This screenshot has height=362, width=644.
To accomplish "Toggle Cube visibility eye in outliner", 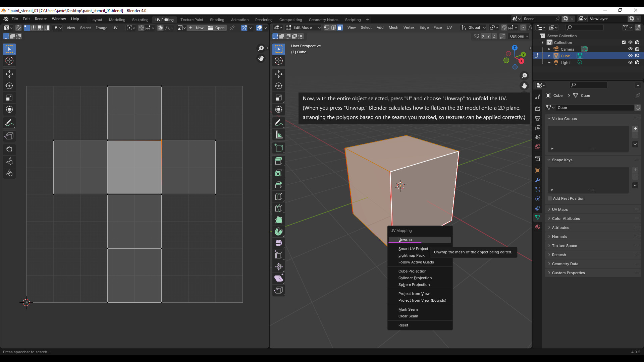I will point(630,56).
